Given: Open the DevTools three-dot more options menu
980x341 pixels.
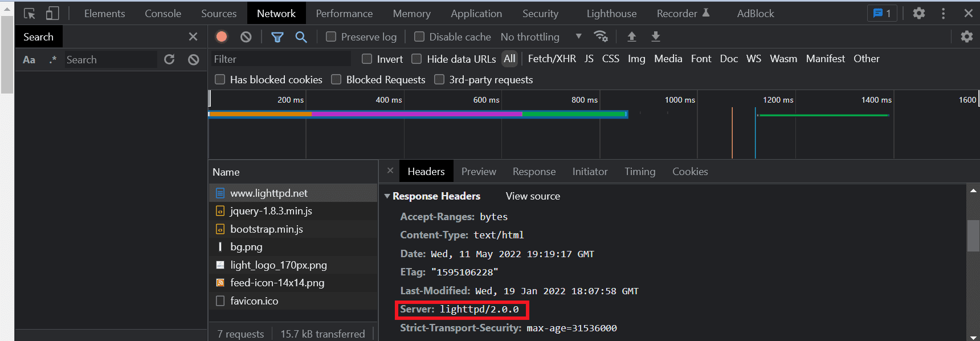Looking at the screenshot, I should 944,13.
